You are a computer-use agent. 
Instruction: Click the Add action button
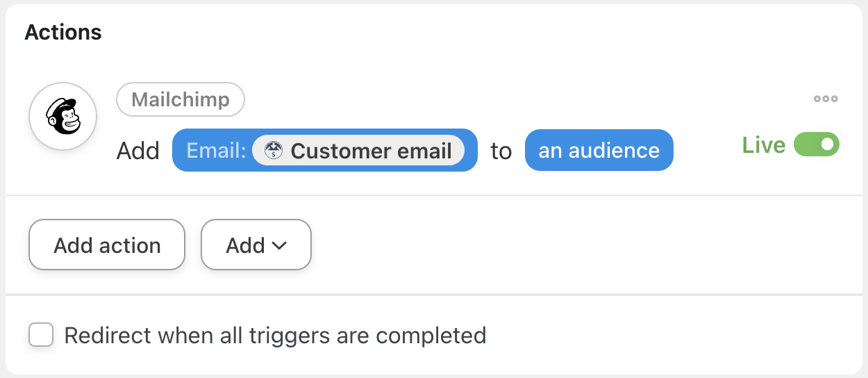[x=107, y=245]
